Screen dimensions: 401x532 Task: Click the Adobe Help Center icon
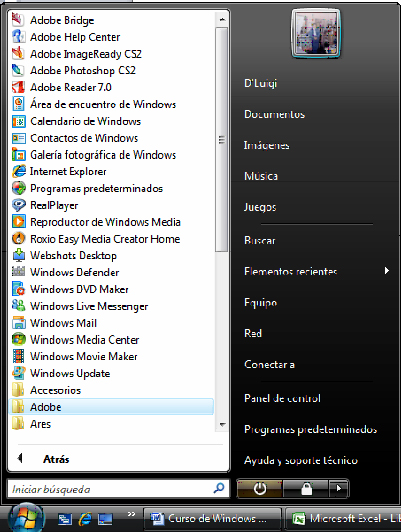18,37
